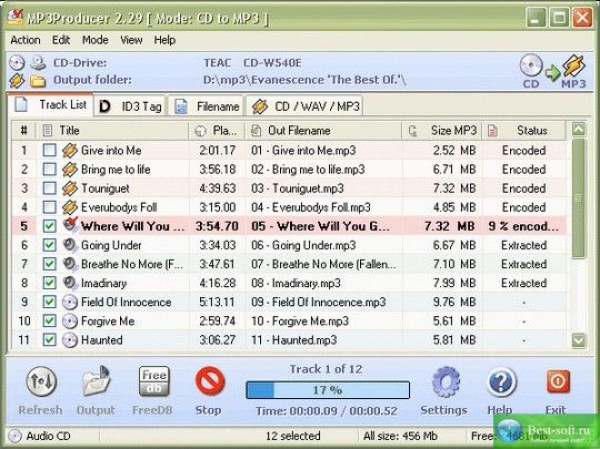The width and height of the screenshot is (600, 449).
Task: Open the Help menu
Action: point(165,40)
